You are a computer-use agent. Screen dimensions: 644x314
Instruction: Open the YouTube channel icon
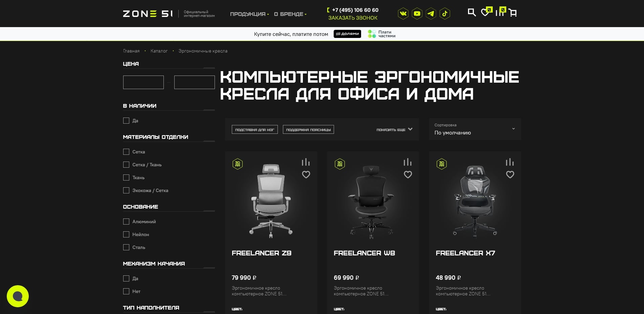(417, 14)
